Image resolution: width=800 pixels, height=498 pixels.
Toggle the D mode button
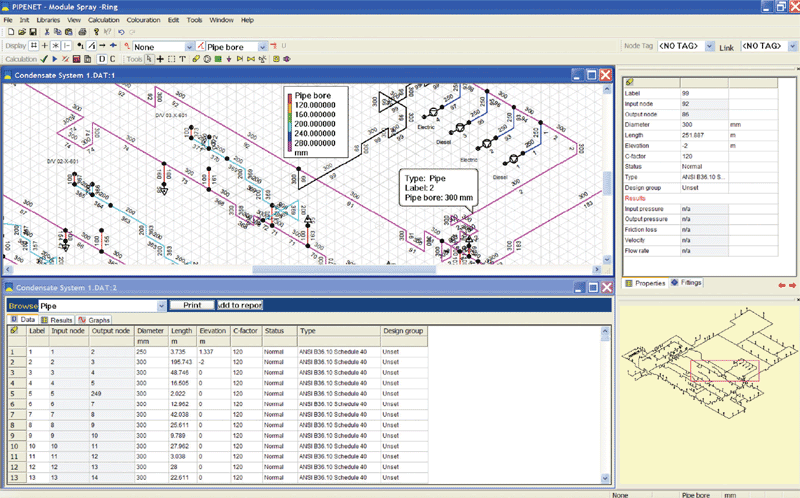(x=102, y=59)
